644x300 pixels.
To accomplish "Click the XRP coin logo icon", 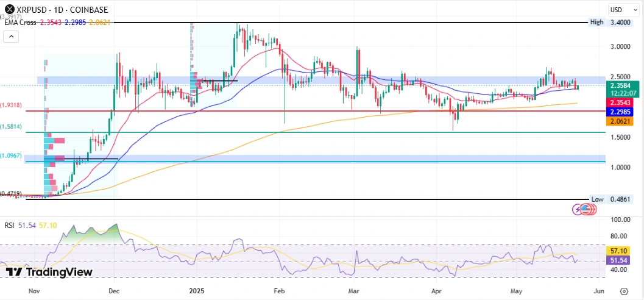I will coord(8,9).
